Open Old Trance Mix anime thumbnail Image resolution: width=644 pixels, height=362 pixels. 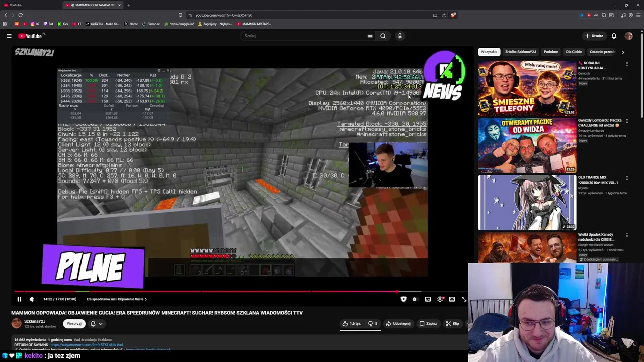pos(527,203)
